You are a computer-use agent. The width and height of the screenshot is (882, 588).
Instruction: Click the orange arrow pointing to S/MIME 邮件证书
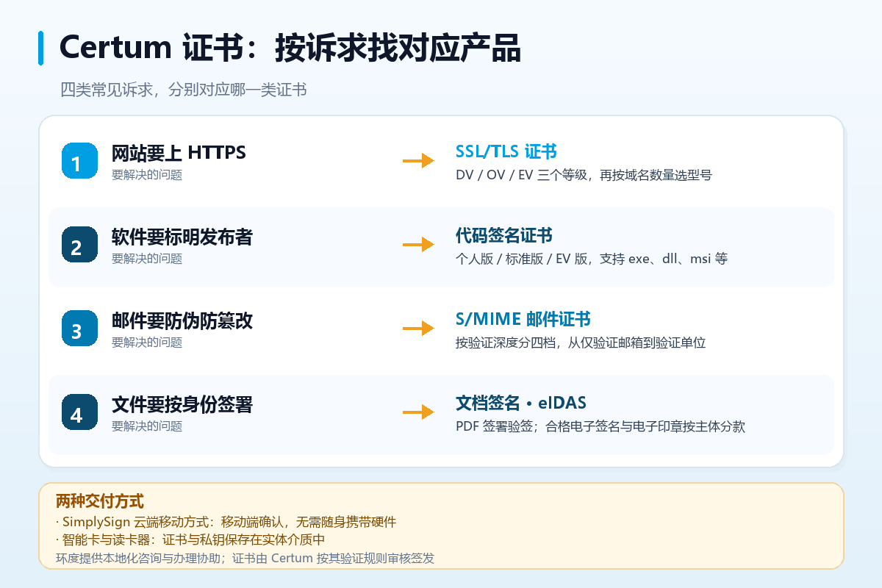[419, 328]
